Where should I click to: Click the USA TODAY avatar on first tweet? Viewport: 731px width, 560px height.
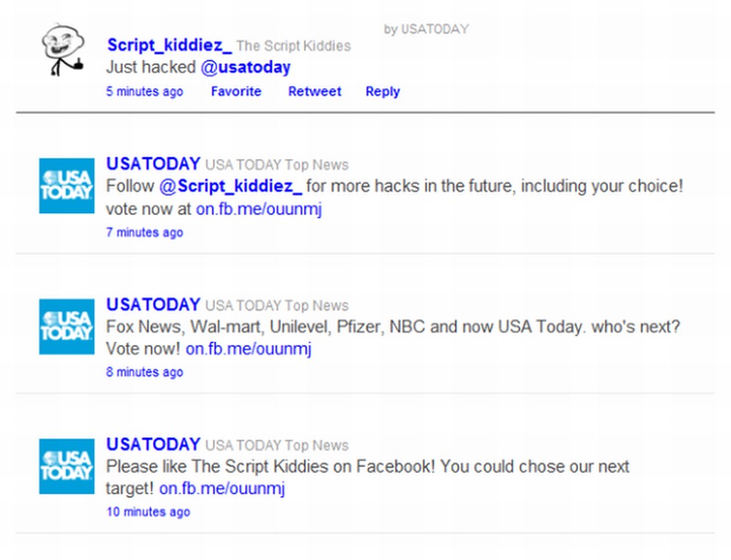(x=65, y=186)
